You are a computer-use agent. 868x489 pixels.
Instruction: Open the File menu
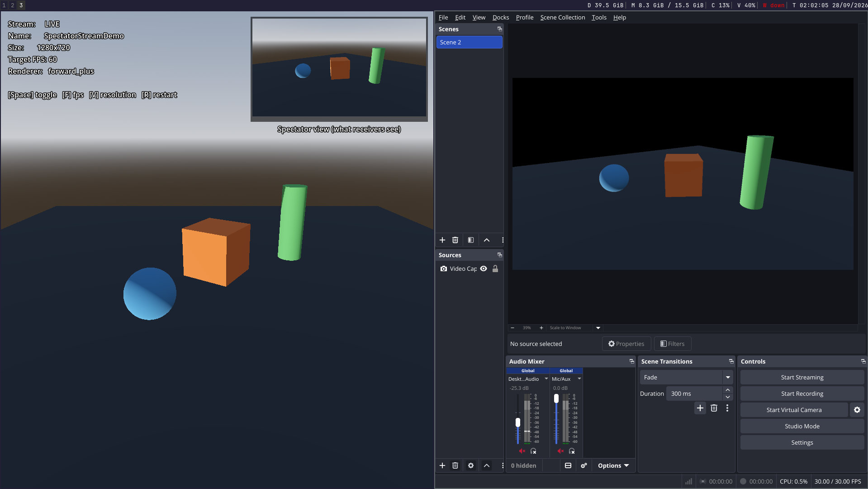443,17
